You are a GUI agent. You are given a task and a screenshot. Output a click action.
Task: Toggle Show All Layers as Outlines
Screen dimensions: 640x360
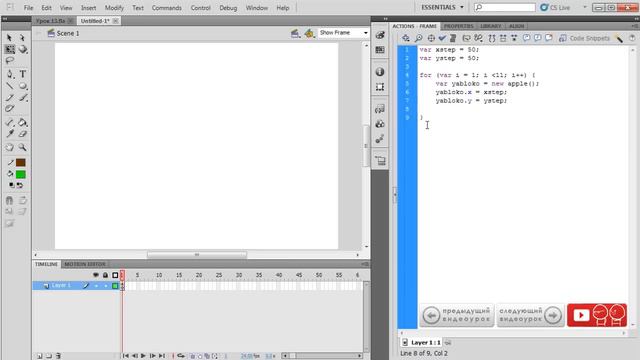[115, 275]
